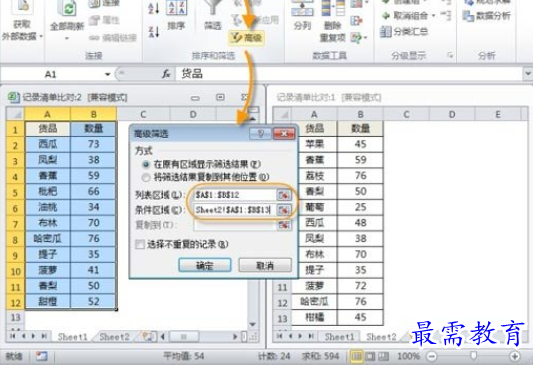This screenshot has height=365, width=533.
Task: Click the Cancel (取消) button
Action: (265, 265)
